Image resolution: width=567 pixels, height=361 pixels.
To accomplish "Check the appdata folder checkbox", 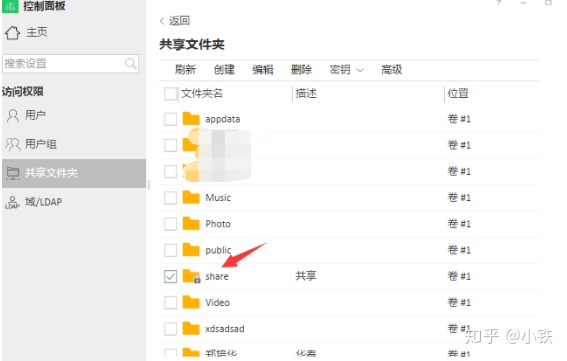I will [x=171, y=119].
